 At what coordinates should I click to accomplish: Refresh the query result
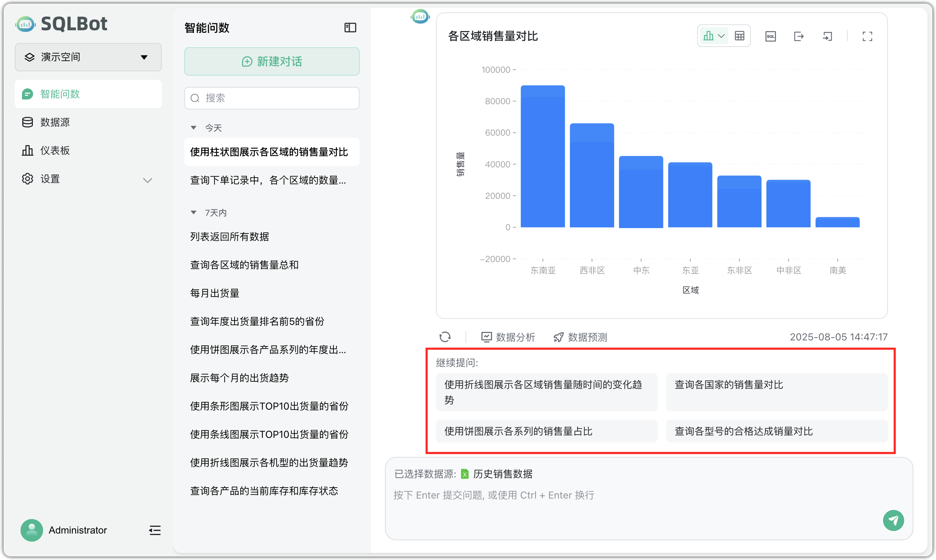(x=445, y=336)
